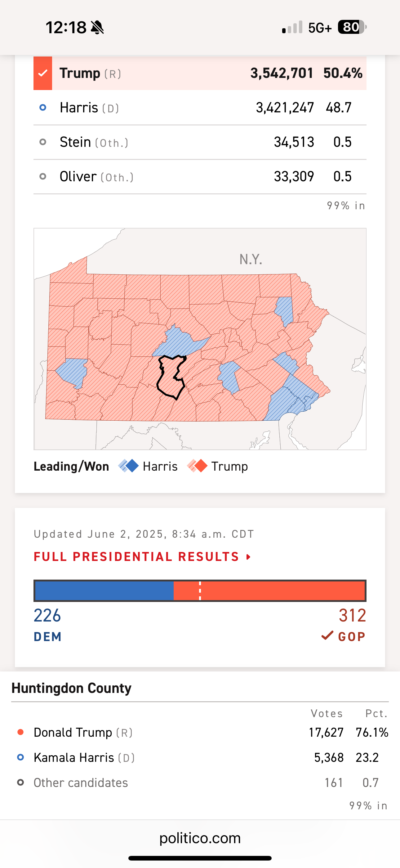Tap the red GOP portion of electoral bar

[269, 591]
